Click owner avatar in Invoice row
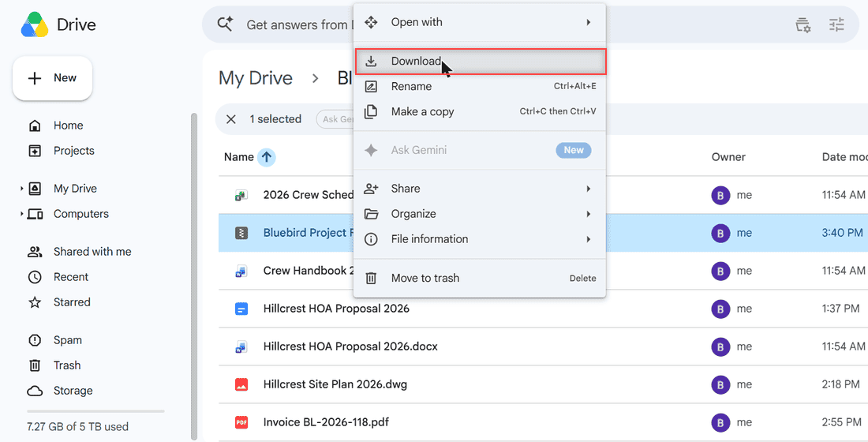Image resolution: width=868 pixels, height=442 pixels. [x=720, y=422]
